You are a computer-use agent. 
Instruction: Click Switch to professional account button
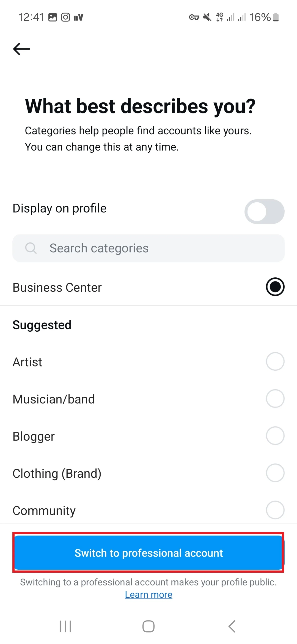click(148, 553)
